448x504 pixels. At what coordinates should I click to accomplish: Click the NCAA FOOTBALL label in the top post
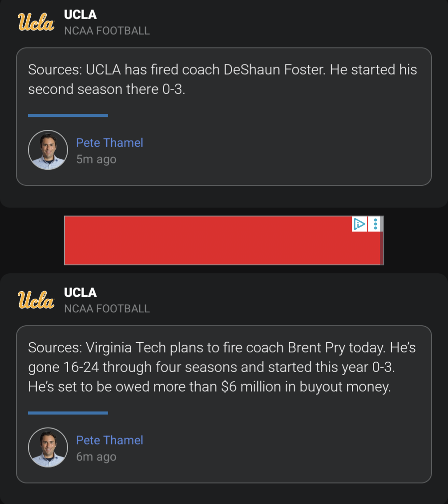coord(107,31)
